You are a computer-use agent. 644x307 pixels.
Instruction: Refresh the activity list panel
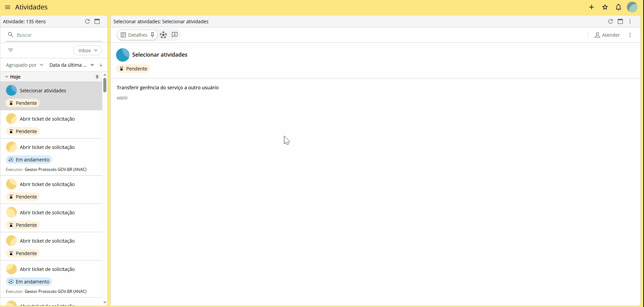pyautogui.click(x=87, y=21)
